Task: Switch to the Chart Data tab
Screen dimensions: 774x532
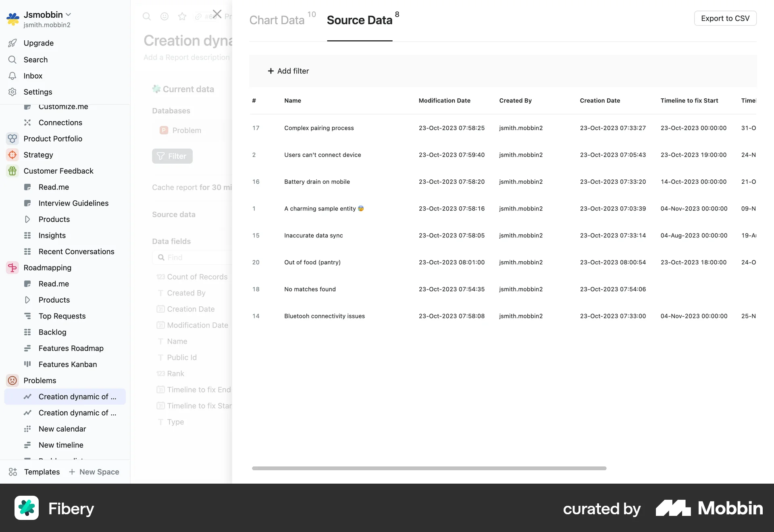Action: [x=277, y=20]
